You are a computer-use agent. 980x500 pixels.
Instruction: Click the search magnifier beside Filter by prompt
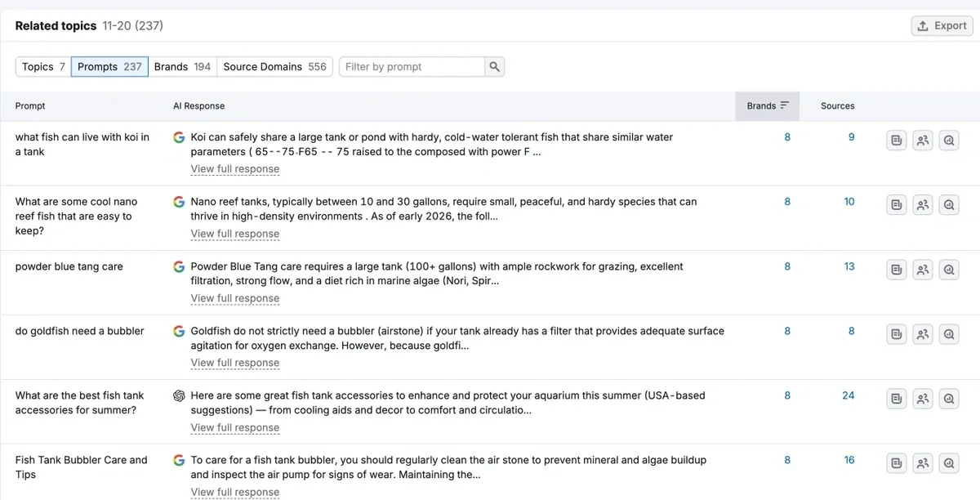(494, 67)
